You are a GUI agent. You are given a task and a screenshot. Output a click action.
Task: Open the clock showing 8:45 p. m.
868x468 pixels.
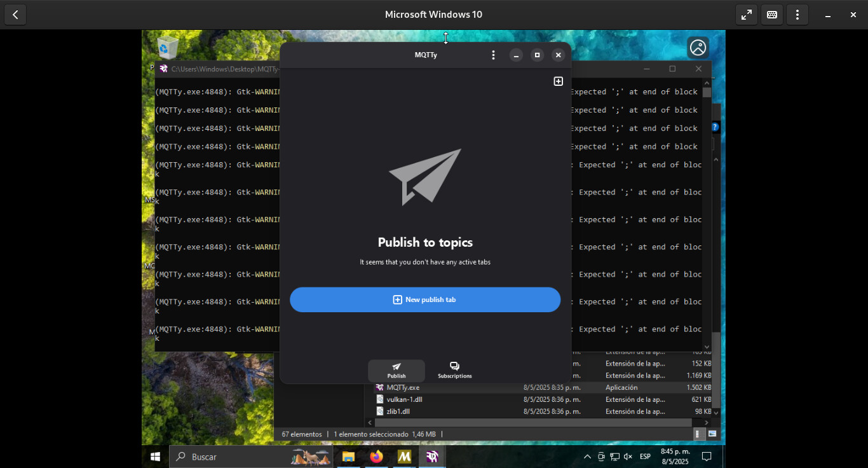tap(675, 457)
